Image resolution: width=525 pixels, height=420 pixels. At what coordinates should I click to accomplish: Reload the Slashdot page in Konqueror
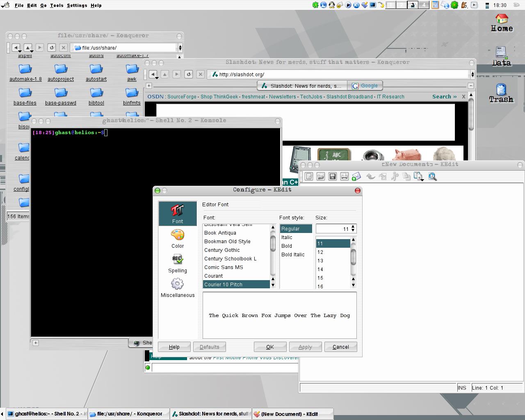tap(189, 74)
